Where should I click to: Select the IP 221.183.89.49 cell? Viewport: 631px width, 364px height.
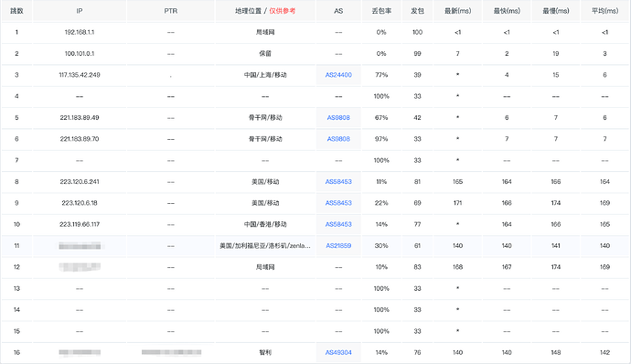tap(80, 118)
